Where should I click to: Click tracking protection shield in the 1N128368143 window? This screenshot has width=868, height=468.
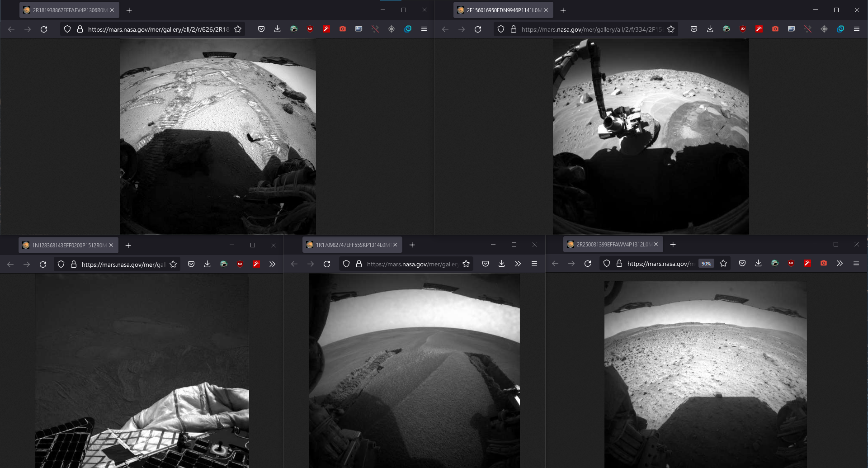pyautogui.click(x=61, y=264)
